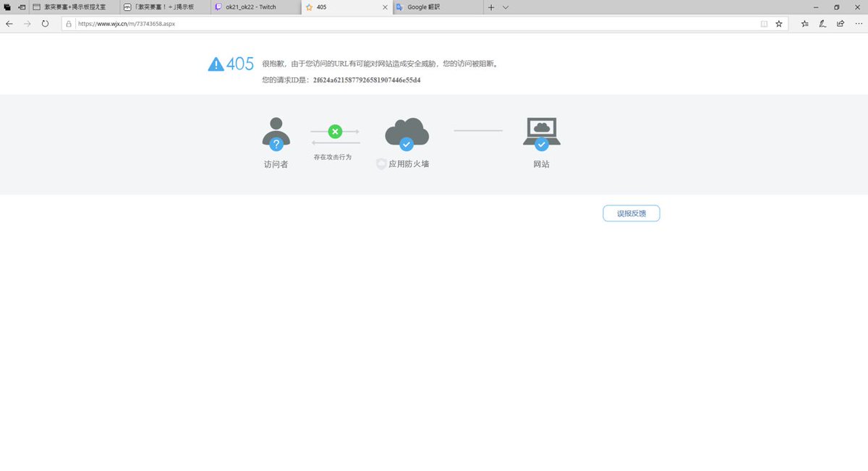Image resolution: width=868 pixels, height=471 pixels.
Task: Show tab previews chevron
Action: pyautogui.click(x=506, y=7)
